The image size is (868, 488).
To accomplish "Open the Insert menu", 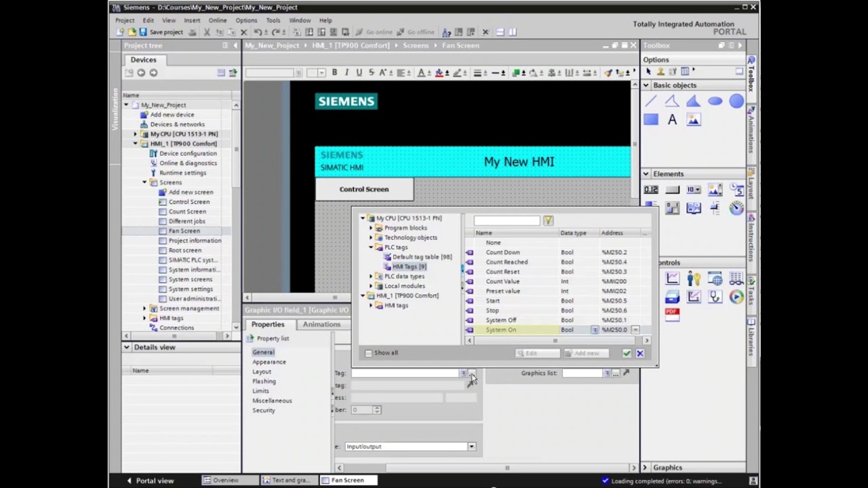I will click(x=192, y=20).
